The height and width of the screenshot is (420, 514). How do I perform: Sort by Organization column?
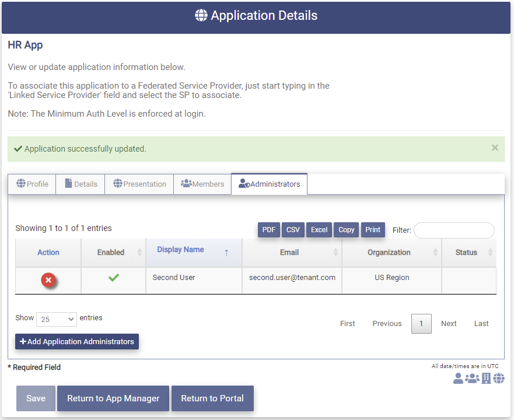point(391,253)
